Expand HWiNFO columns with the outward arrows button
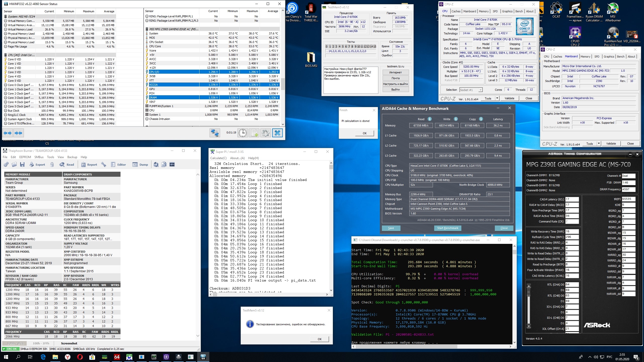The height and width of the screenshot is (362, 644). [8, 133]
